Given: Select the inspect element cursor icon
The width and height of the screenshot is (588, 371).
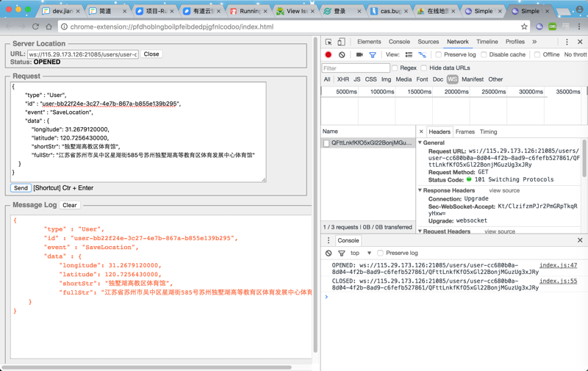Looking at the screenshot, I should 329,42.
